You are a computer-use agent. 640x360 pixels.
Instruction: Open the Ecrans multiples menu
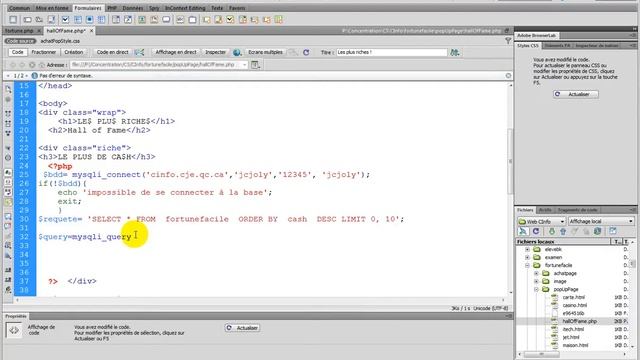point(265,52)
